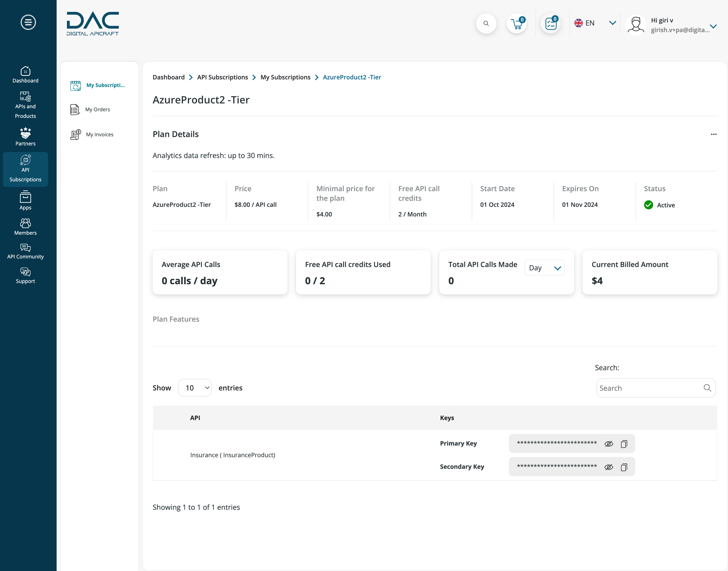Click the UK flag language icon

578,23
